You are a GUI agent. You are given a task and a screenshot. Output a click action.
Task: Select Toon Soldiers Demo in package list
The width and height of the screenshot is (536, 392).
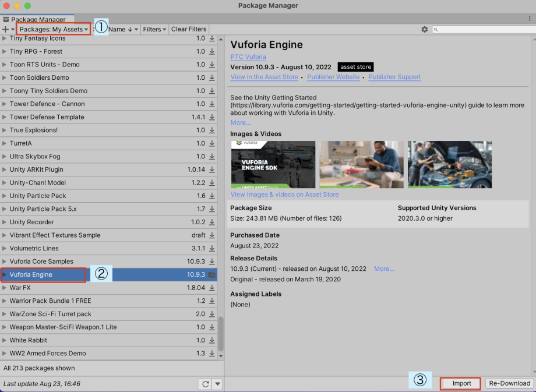(39, 77)
